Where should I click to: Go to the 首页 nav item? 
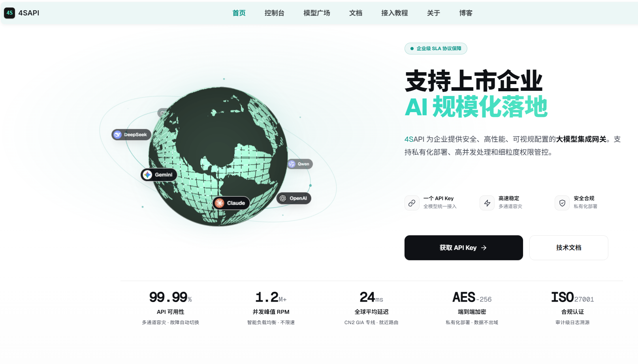pyautogui.click(x=239, y=13)
